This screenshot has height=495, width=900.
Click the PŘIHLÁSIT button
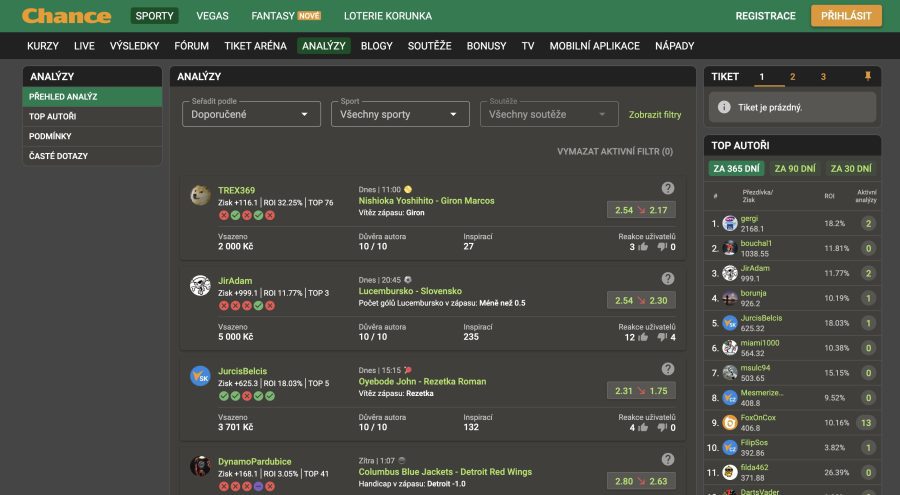coord(846,16)
